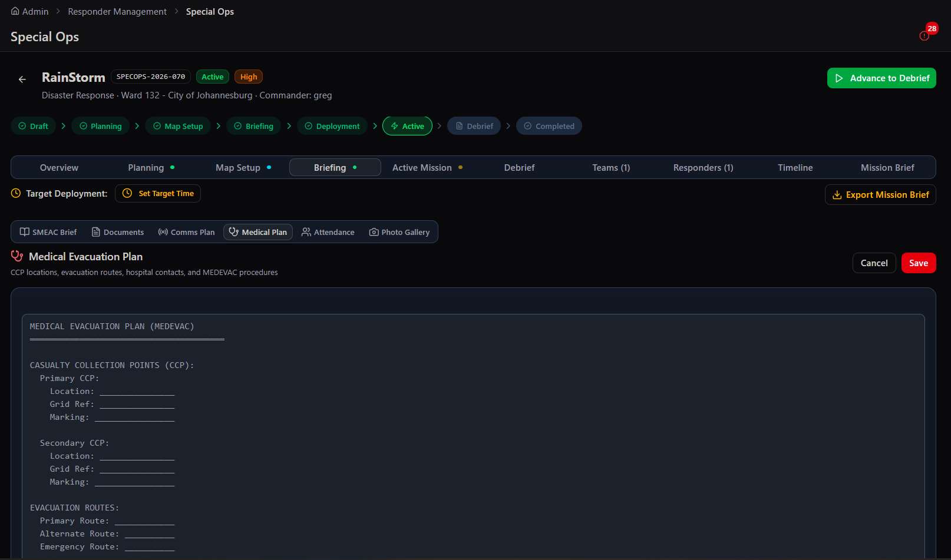Click the Alternate Route line

(107, 534)
